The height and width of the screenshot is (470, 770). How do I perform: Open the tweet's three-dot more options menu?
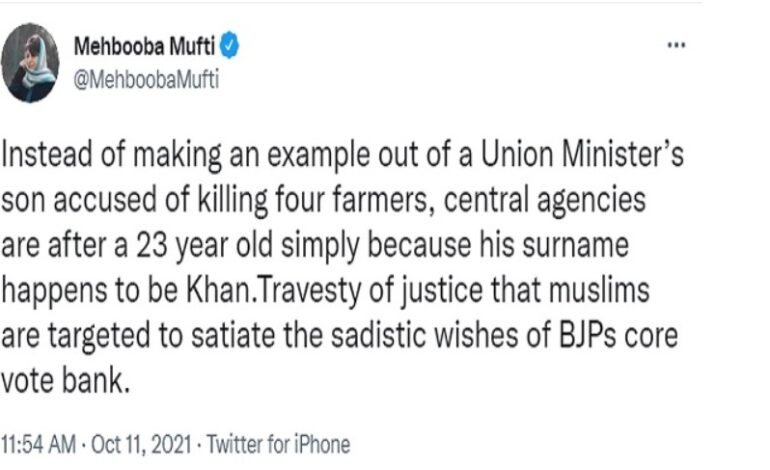[677, 47]
